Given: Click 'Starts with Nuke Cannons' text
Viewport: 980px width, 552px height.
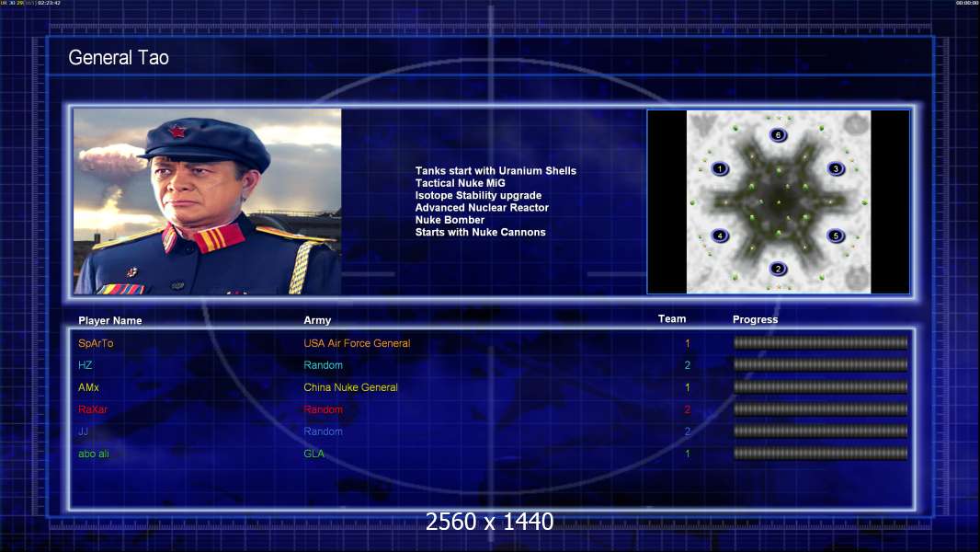Looking at the screenshot, I should pyautogui.click(x=480, y=232).
